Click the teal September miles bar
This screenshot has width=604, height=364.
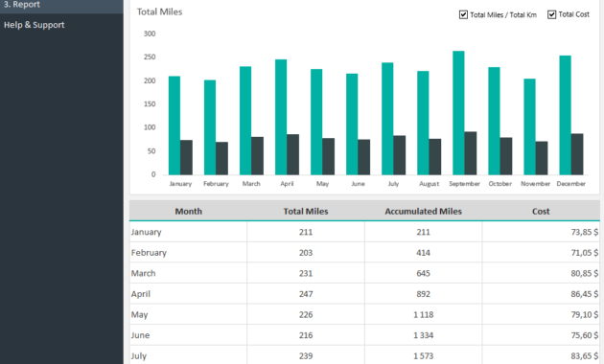(458, 113)
